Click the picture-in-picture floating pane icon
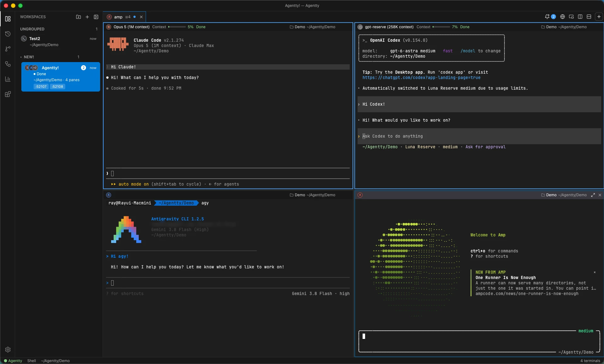This screenshot has height=364, width=604. [x=571, y=17]
